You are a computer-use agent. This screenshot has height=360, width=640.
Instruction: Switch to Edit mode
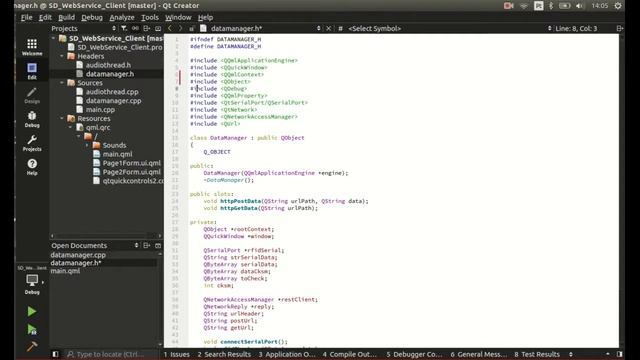tap(32, 71)
